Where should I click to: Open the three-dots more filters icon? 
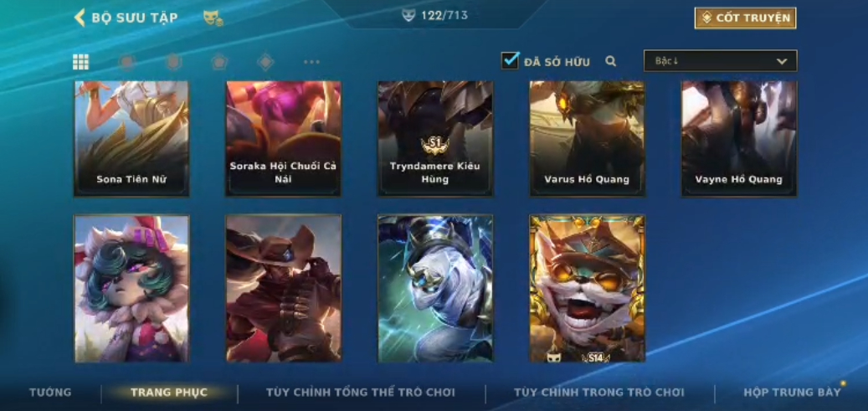[x=311, y=62]
